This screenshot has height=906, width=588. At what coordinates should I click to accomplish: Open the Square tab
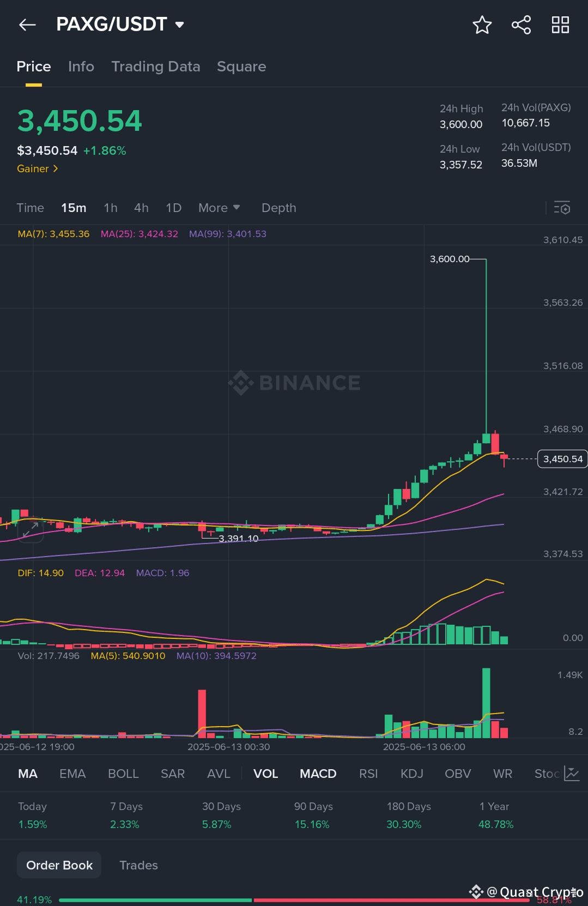(241, 67)
